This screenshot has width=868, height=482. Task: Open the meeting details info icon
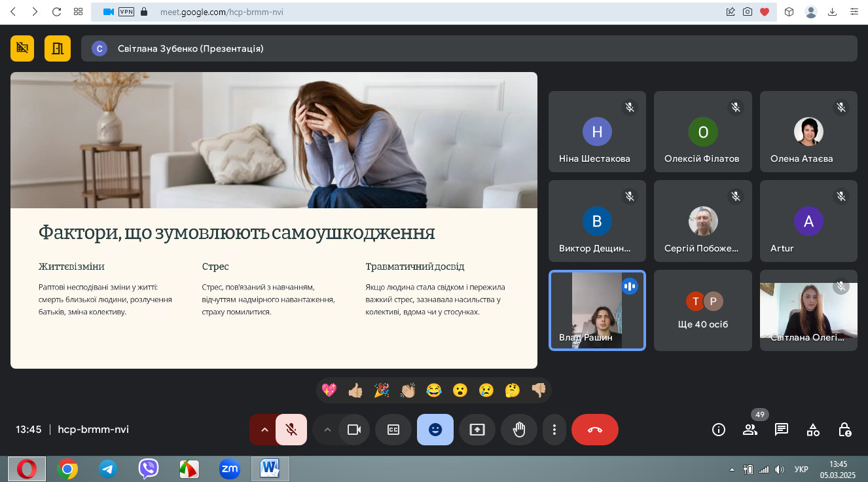point(719,430)
